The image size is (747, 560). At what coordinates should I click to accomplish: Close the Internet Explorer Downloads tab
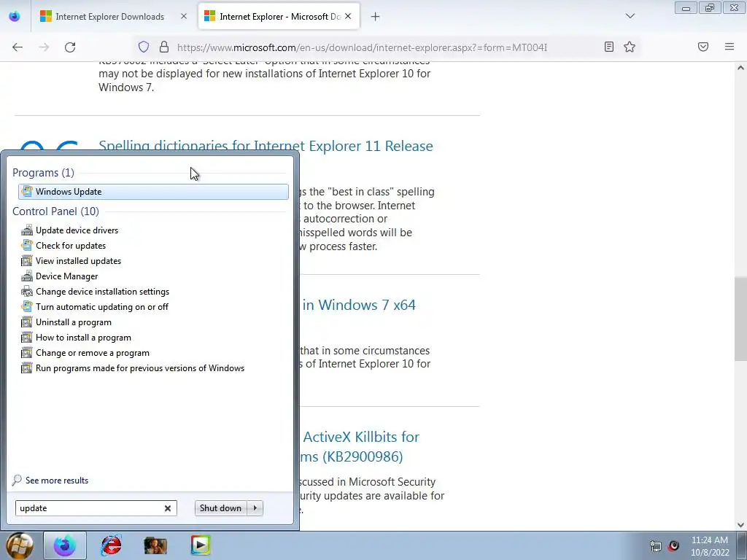(x=184, y=16)
